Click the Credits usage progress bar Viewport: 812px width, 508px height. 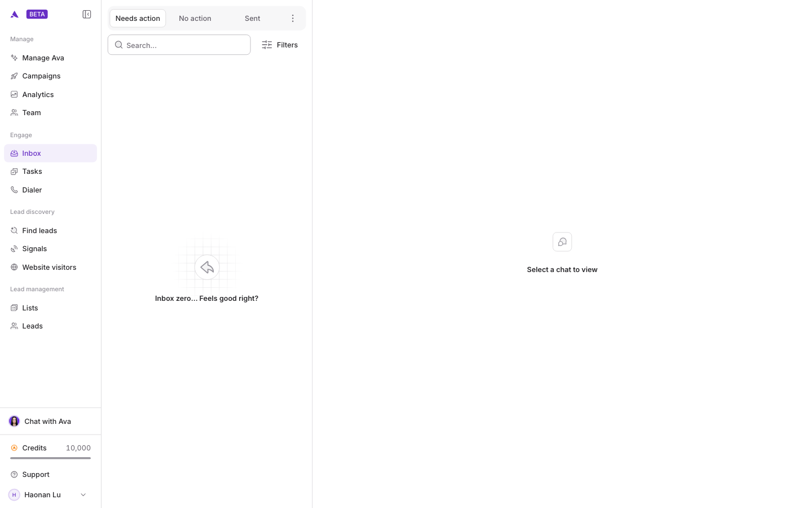50,458
